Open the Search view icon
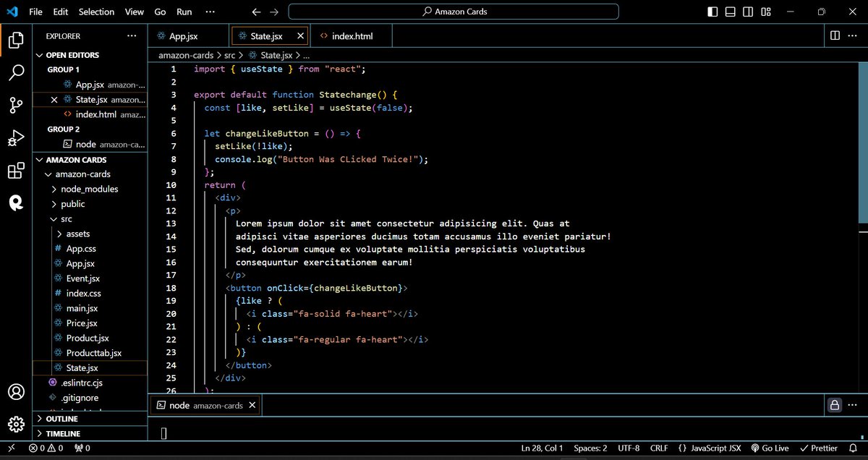 click(16, 73)
